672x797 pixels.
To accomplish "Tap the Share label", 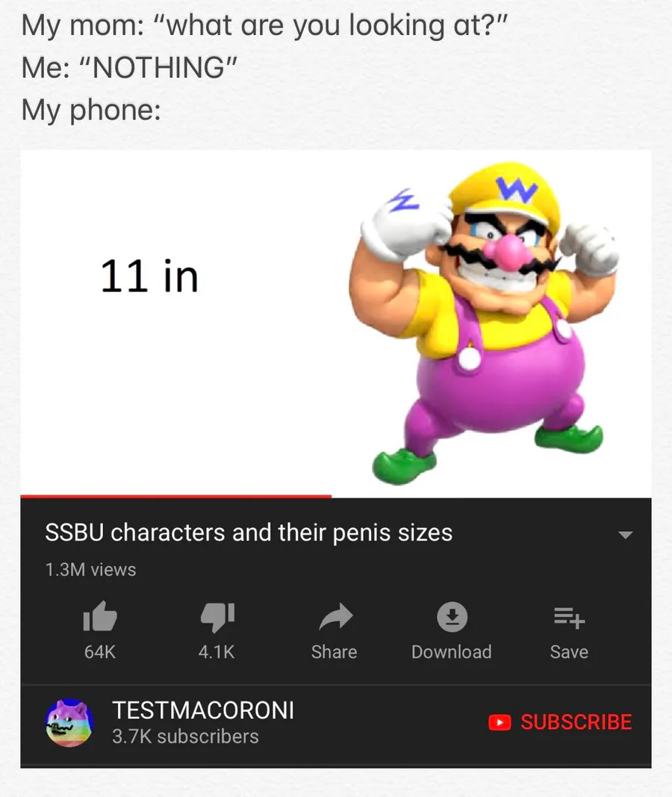I will click(x=335, y=651).
